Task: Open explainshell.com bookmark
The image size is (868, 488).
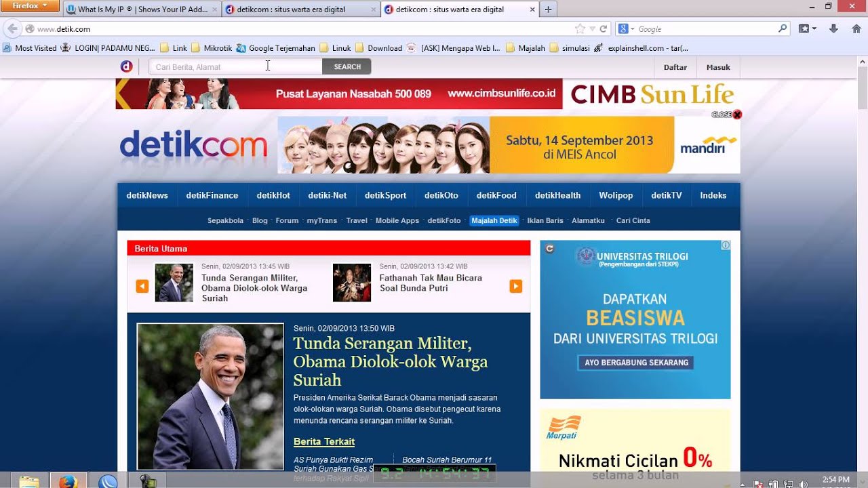Action: (x=641, y=48)
